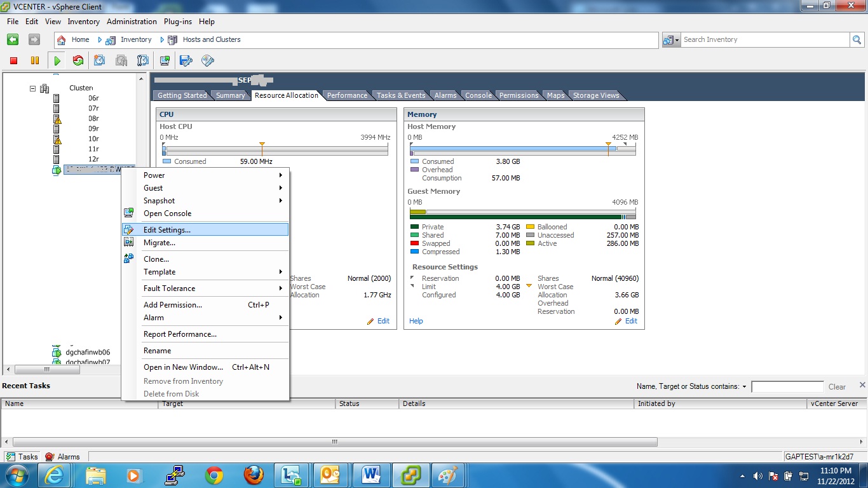Select the Cluster icon in the tree
This screenshot has width=868, height=488.
(x=44, y=88)
